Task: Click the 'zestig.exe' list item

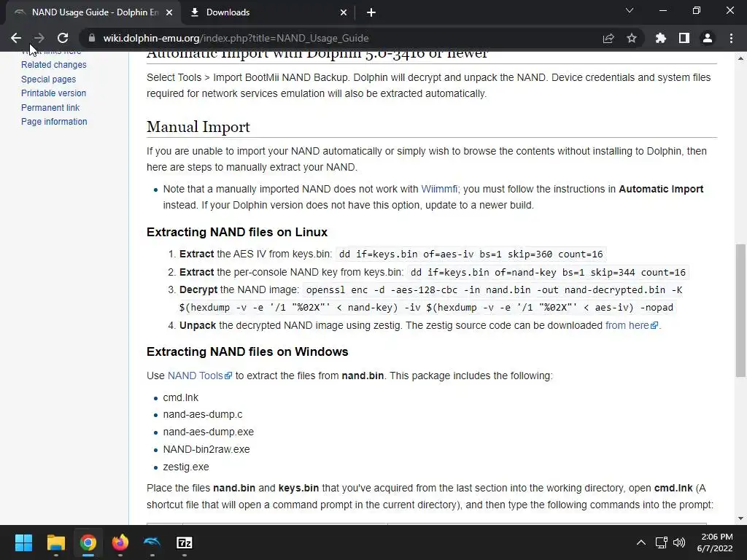Action: (x=186, y=467)
